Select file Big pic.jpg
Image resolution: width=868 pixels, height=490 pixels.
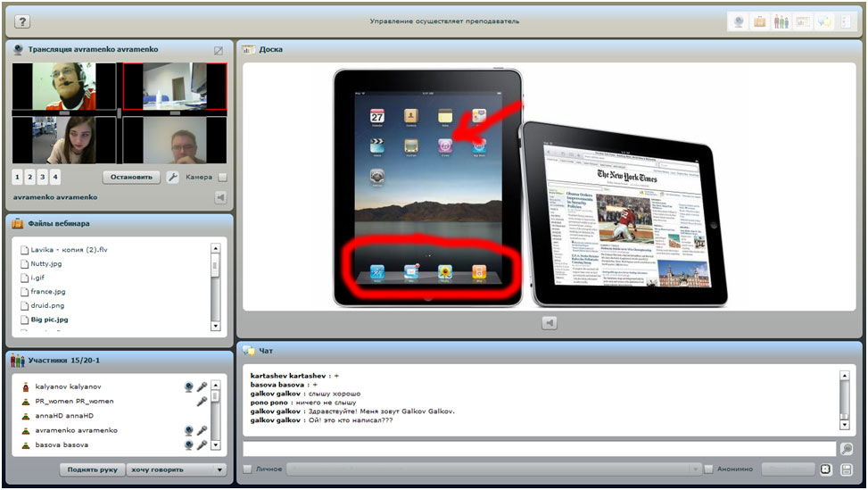click(x=50, y=320)
